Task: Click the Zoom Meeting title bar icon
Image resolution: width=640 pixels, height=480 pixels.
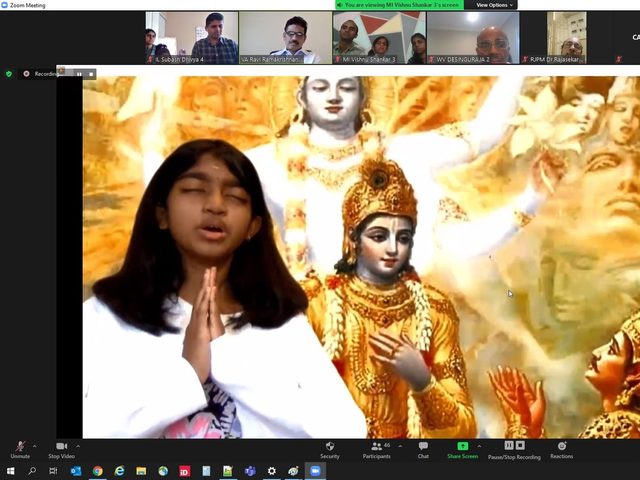Action: [x=4, y=5]
